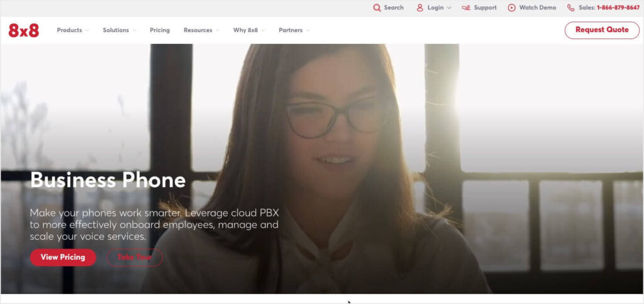Call the sales number 1-866-879-8647
Image resolution: width=644 pixels, height=304 pixels.
click(x=618, y=8)
